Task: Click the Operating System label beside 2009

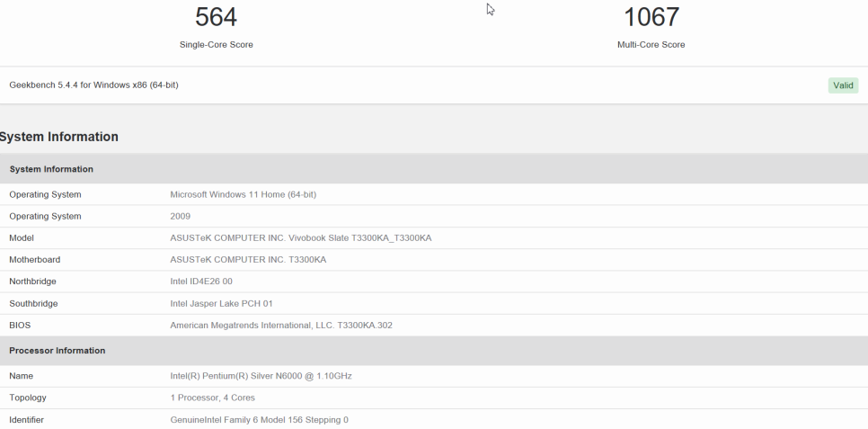Action: tap(46, 216)
